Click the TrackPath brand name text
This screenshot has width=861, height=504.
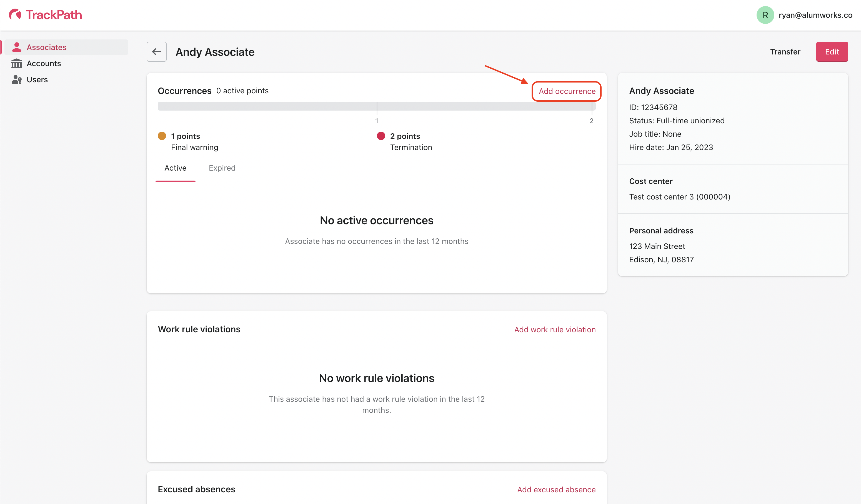[x=54, y=15]
